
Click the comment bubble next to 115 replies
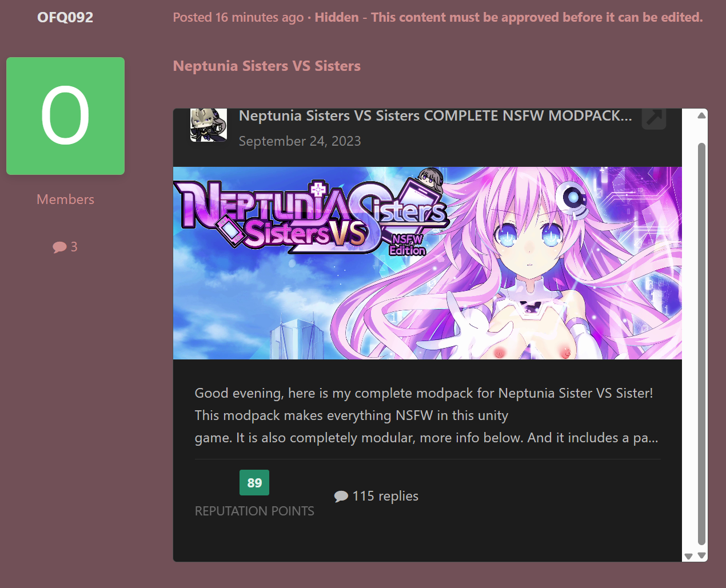tap(341, 496)
